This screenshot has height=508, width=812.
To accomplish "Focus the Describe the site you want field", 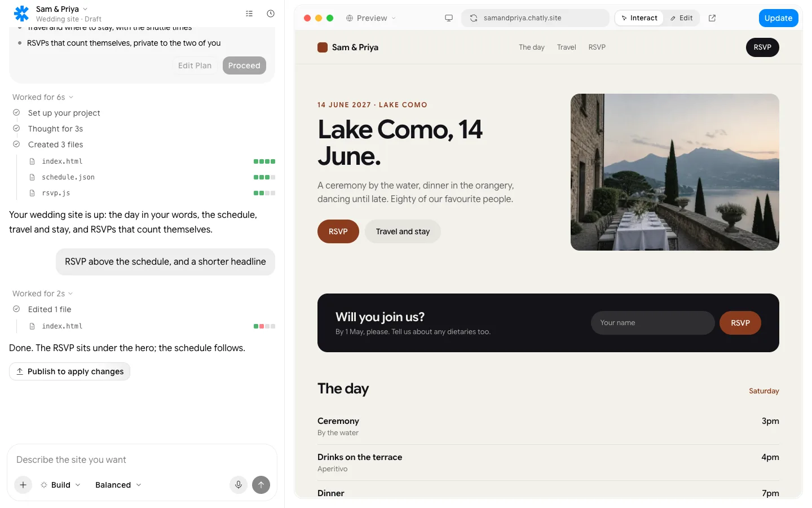I will click(x=142, y=459).
